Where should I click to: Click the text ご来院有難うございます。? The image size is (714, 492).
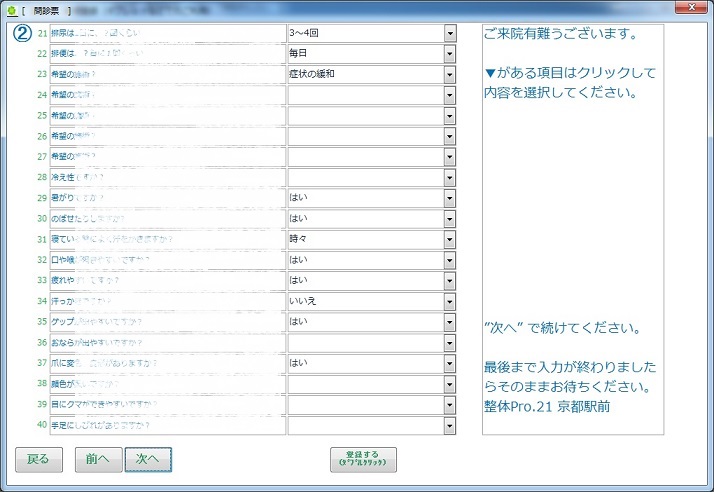point(561,34)
